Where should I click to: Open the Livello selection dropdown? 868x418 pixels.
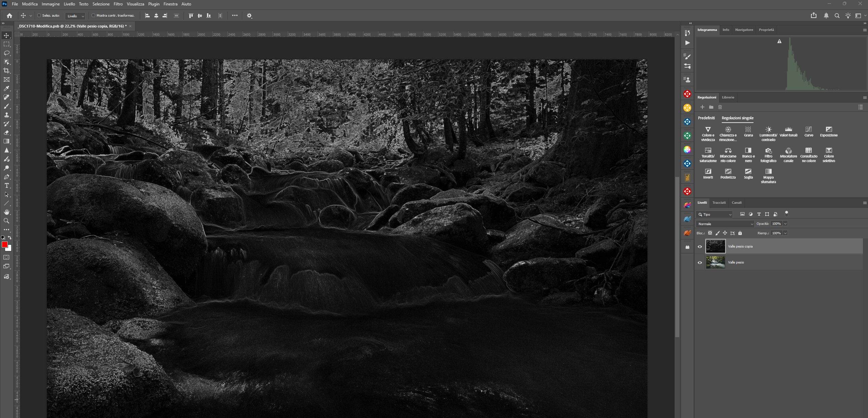click(x=75, y=16)
